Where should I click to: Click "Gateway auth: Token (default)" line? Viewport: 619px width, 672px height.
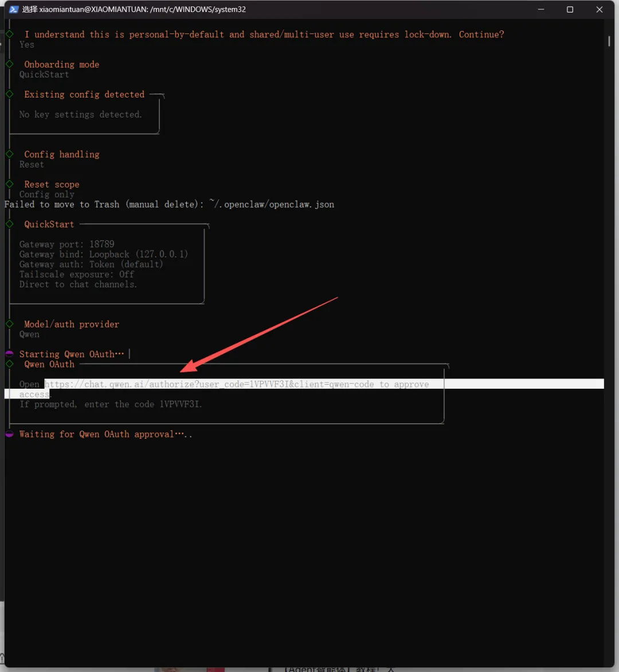pyautogui.click(x=91, y=264)
